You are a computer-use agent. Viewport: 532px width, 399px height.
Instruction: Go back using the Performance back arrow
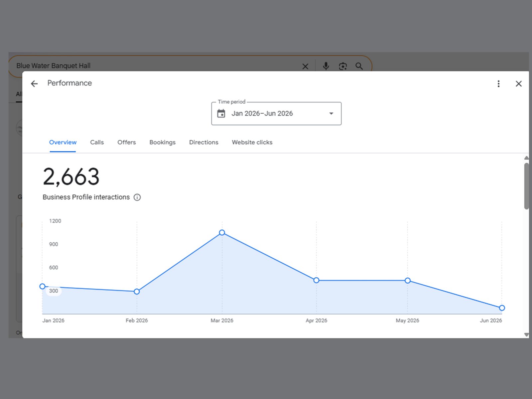click(x=34, y=83)
